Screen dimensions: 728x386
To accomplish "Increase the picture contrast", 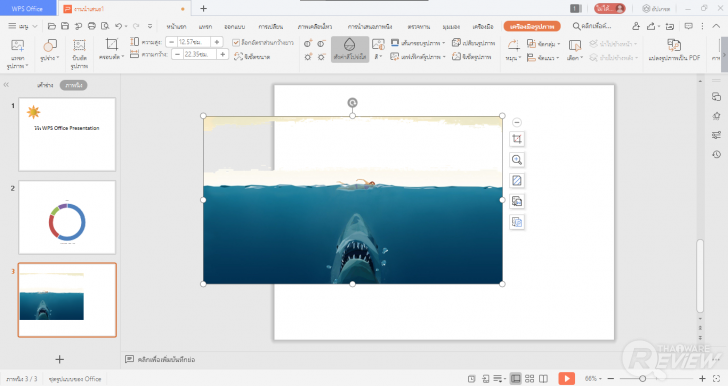I will pyautogui.click(x=308, y=44).
